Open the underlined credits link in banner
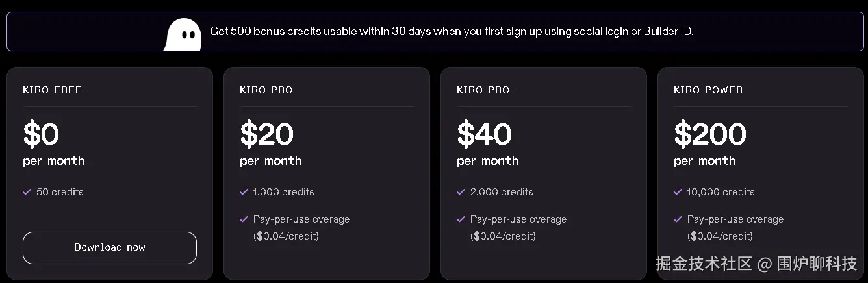 pyautogui.click(x=304, y=31)
